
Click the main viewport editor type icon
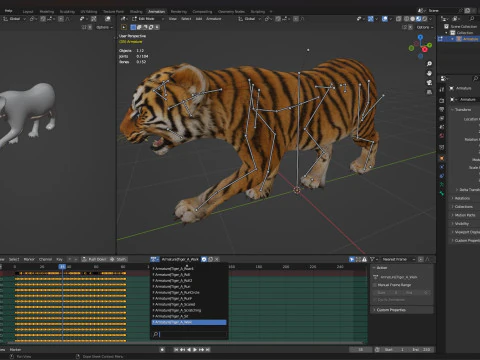click(x=124, y=19)
